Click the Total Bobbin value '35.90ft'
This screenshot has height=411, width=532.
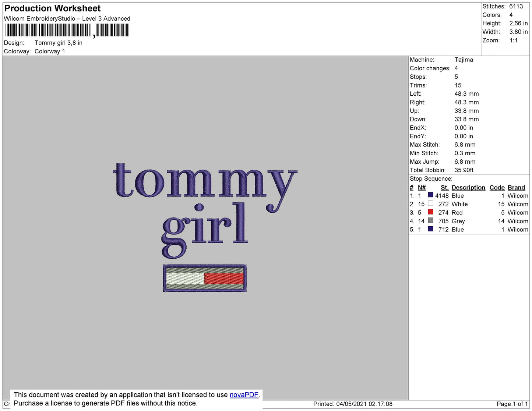(x=464, y=170)
